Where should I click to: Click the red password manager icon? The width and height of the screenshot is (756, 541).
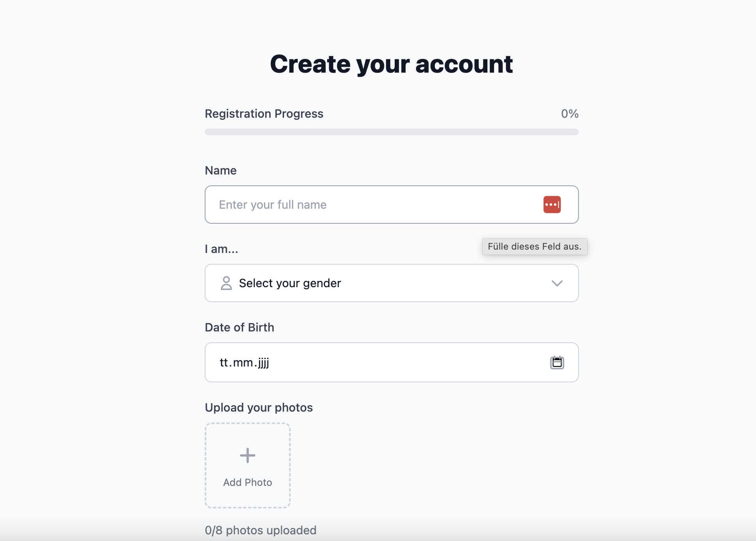coord(552,205)
